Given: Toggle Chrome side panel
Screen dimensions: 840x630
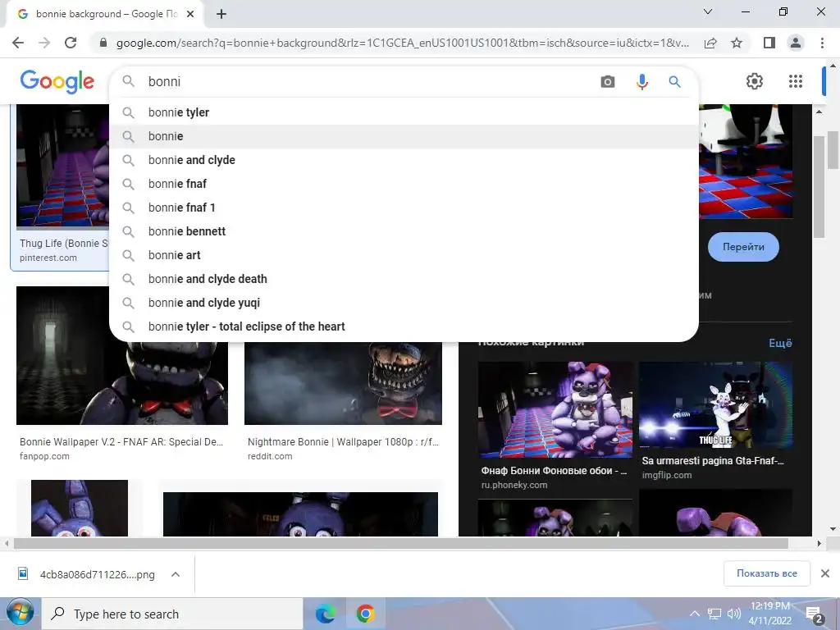Looking at the screenshot, I should click(x=769, y=43).
